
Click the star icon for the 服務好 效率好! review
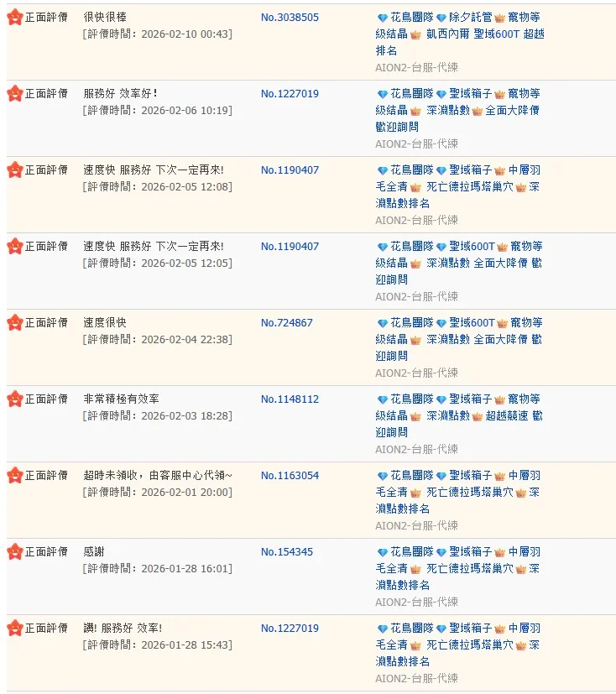14,93
